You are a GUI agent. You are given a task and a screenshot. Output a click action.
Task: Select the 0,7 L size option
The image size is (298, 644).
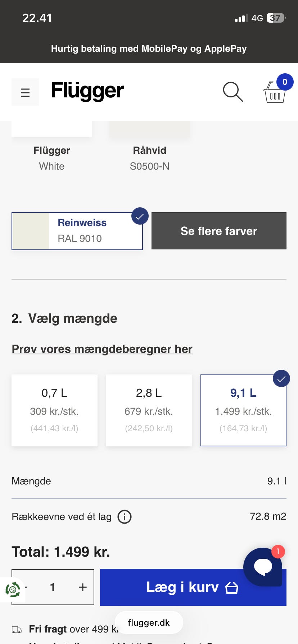(54, 410)
